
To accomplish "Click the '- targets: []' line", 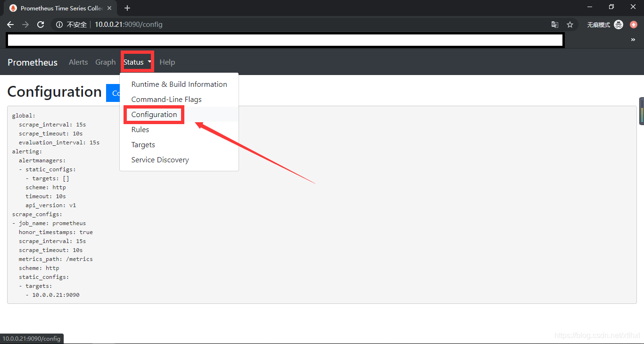I will 47,178.
